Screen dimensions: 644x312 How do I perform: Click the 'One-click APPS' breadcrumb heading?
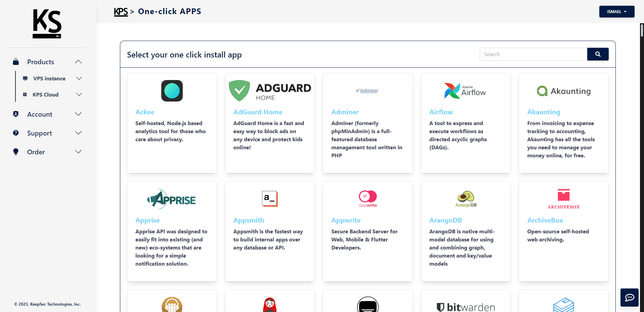click(x=170, y=11)
